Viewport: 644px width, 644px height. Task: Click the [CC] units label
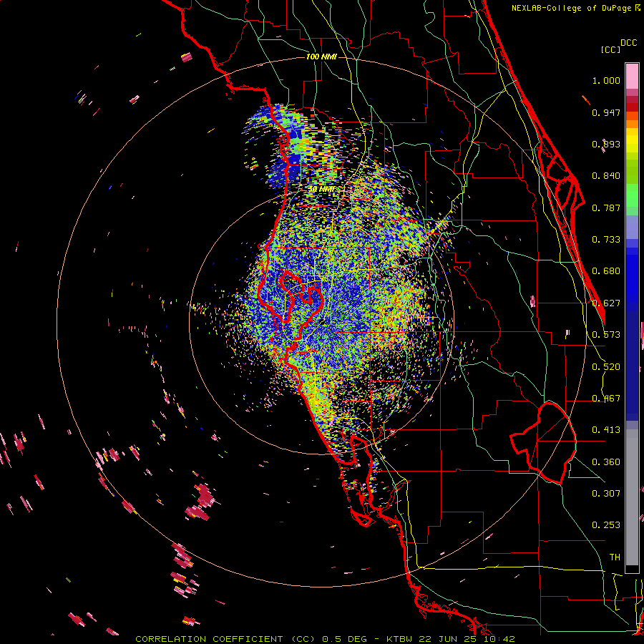[610, 49]
